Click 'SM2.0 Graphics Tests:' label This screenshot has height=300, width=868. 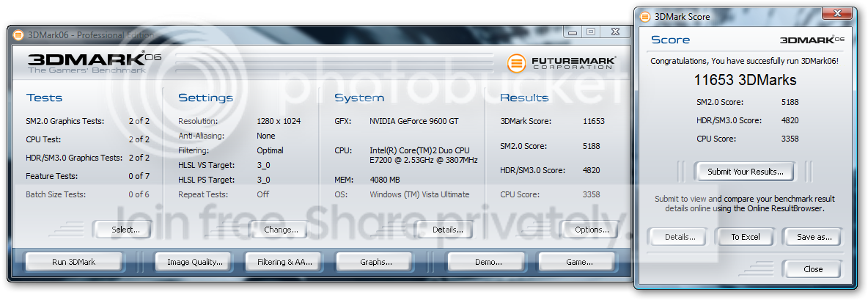pyautogui.click(x=65, y=121)
